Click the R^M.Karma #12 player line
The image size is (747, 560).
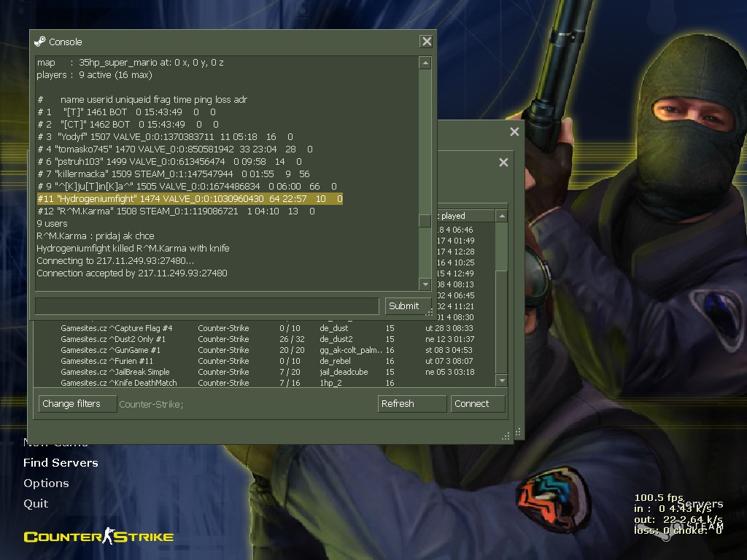coord(176,211)
